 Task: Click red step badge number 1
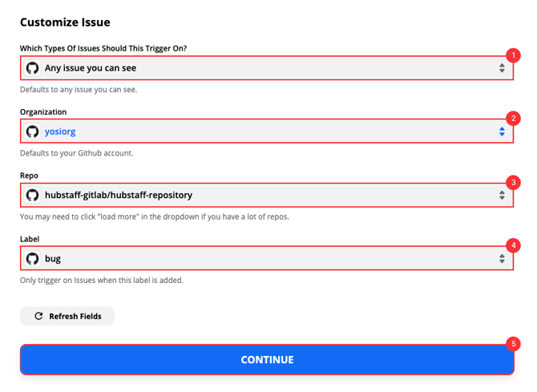(514, 55)
